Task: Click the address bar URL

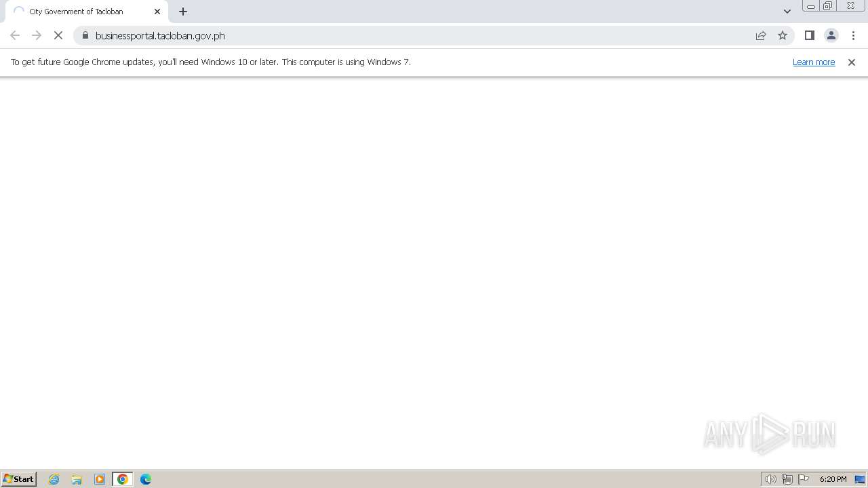Action: tap(160, 35)
